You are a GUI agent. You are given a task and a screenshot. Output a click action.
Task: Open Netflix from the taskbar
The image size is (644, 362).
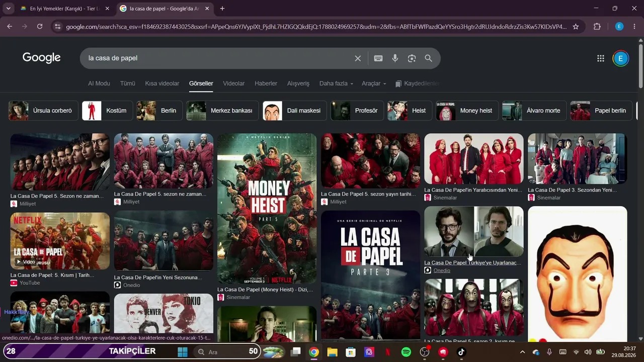point(387,352)
